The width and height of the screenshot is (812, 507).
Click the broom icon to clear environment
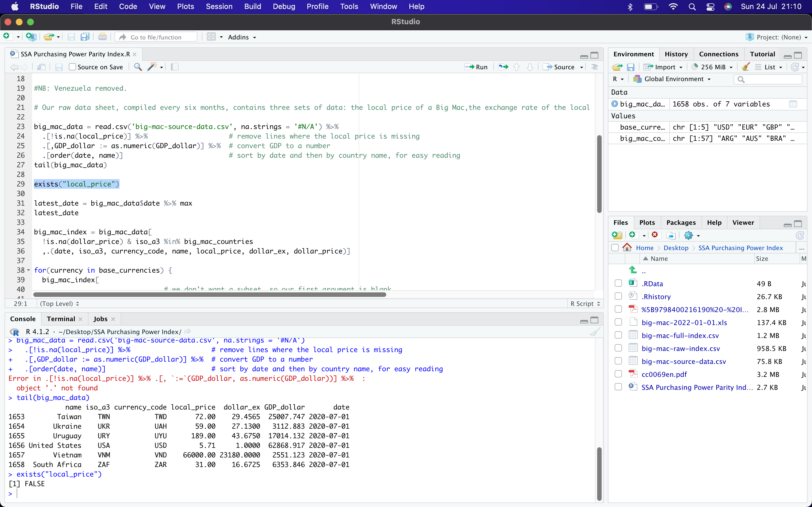pos(745,67)
